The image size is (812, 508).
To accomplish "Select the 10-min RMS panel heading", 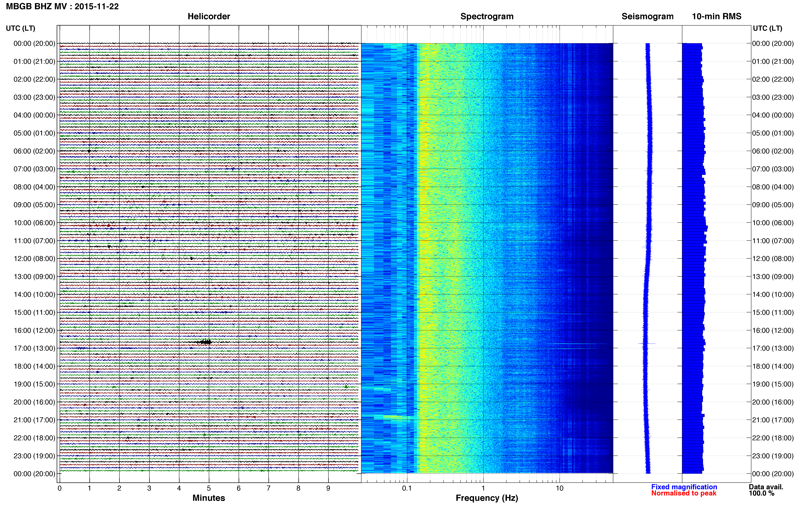I will pos(717,16).
